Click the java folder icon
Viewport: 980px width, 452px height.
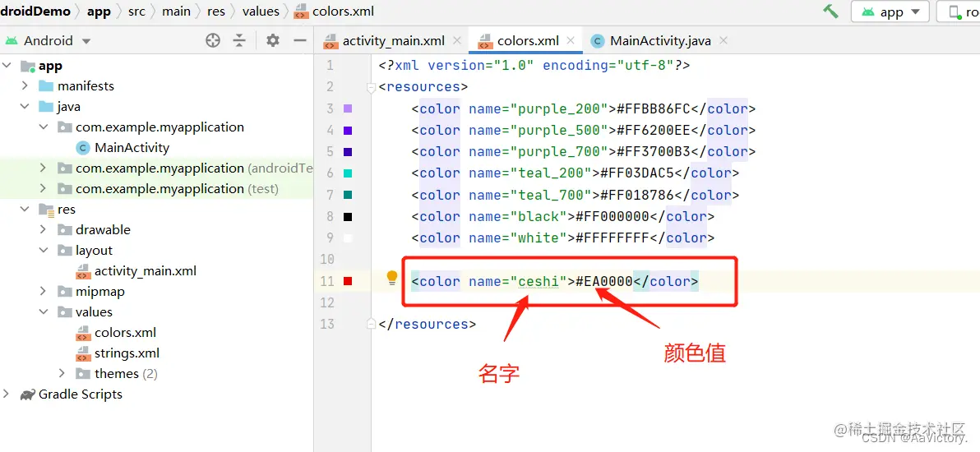click(46, 106)
